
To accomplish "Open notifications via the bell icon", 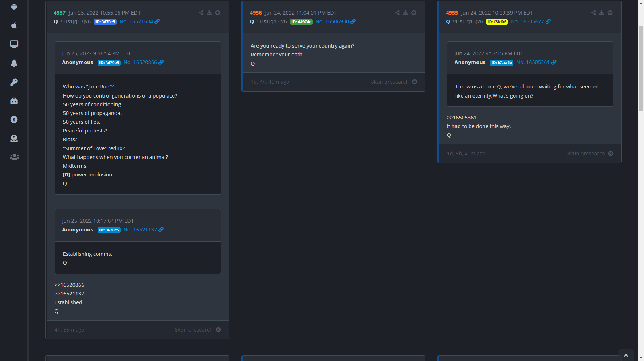I will pyautogui.click(x=14, y=63).
